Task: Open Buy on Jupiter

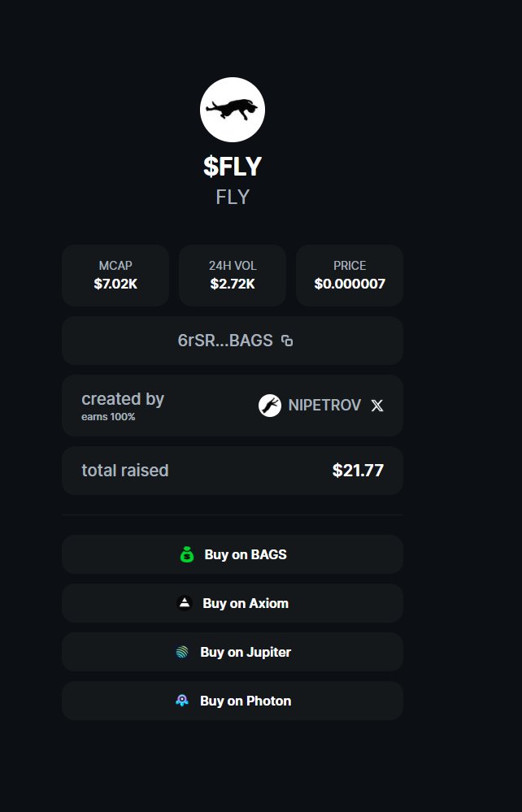Action: click(x=232, y=652)
